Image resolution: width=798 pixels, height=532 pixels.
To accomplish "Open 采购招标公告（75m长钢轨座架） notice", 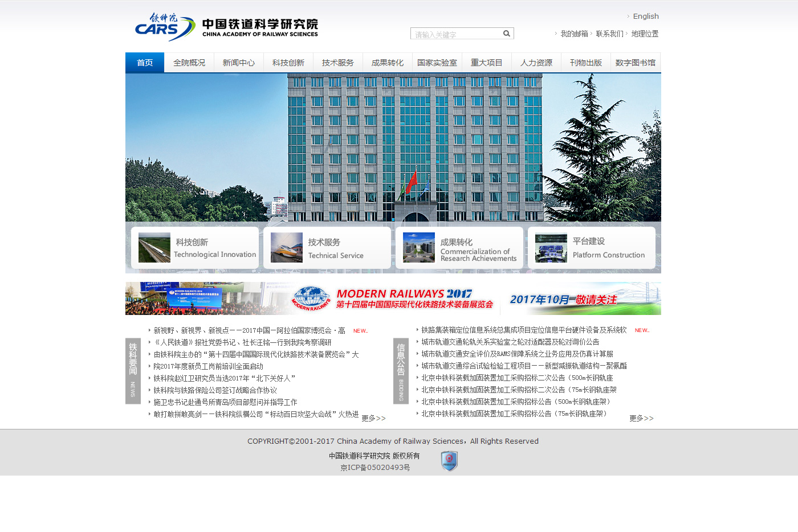I will [515, 414].
